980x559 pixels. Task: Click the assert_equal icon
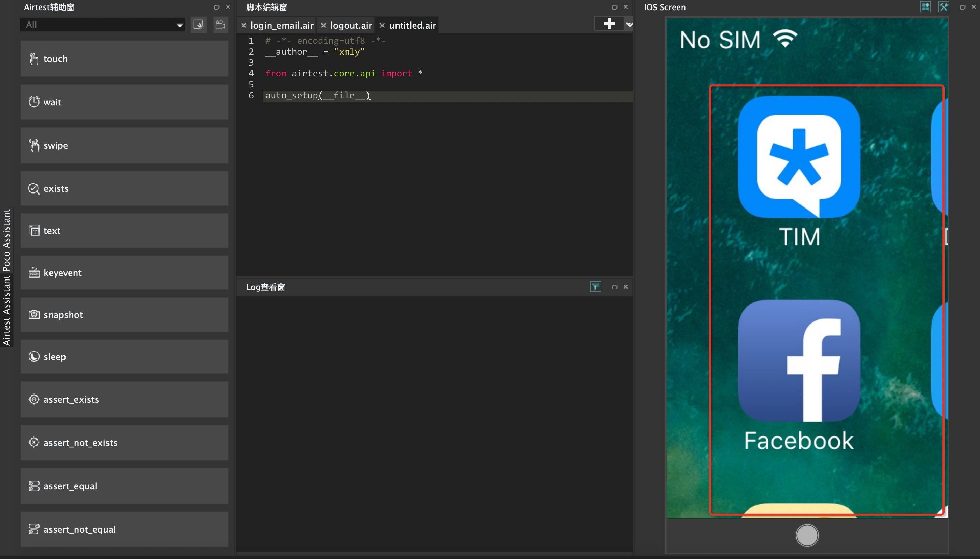coord(34,486)
